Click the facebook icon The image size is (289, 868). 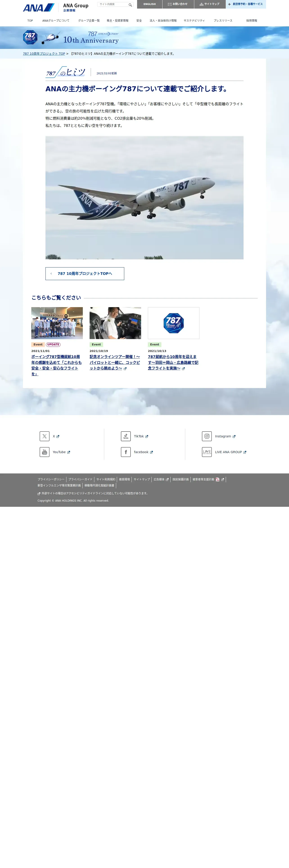coord(126,452)
